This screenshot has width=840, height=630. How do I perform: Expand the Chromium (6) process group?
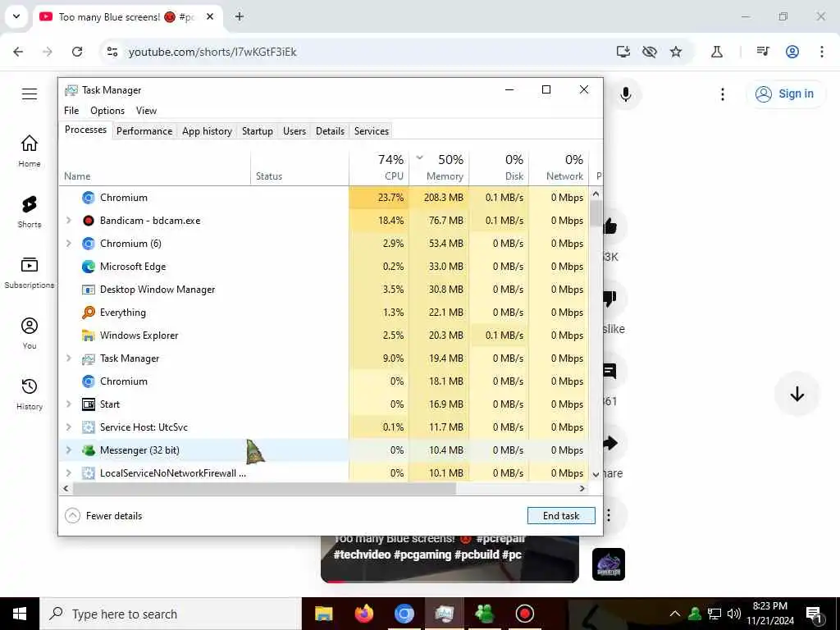[x=69, y=243]
